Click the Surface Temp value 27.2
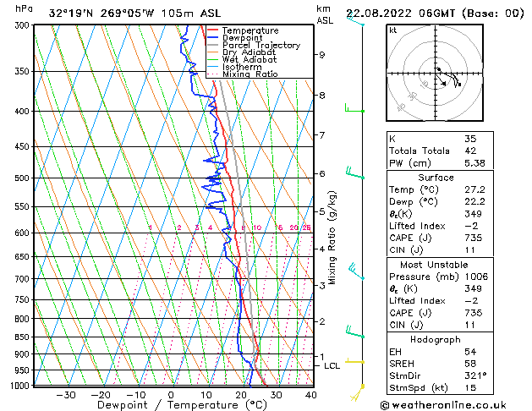The width and height of the screenshot is (532, 411). click(474, 189)
